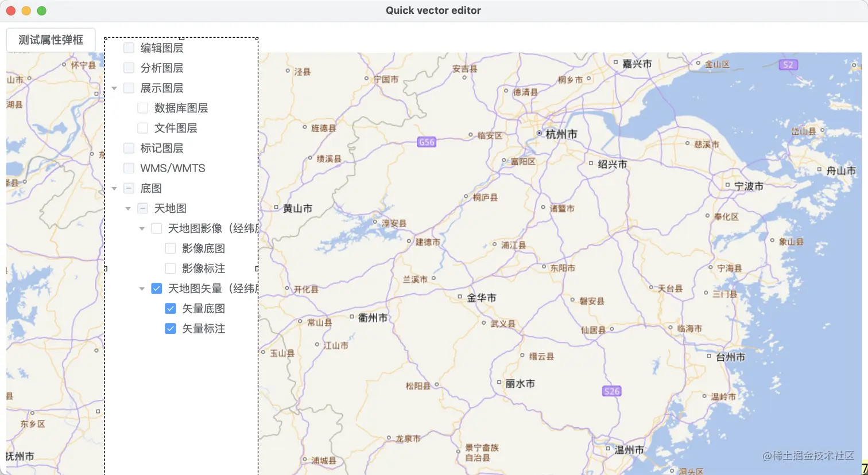Click the S2 highway shield icon on the map
The image size is (868, 475).
(788, 65)
